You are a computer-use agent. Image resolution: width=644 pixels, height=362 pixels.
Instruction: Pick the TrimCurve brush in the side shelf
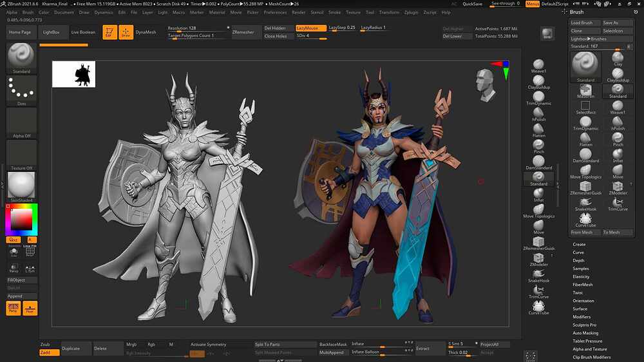538,291
